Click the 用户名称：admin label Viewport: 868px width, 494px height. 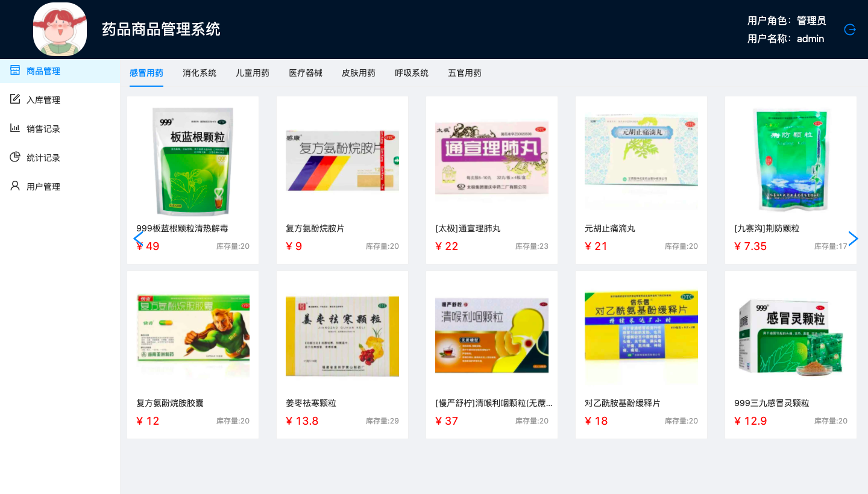point(786,39)
